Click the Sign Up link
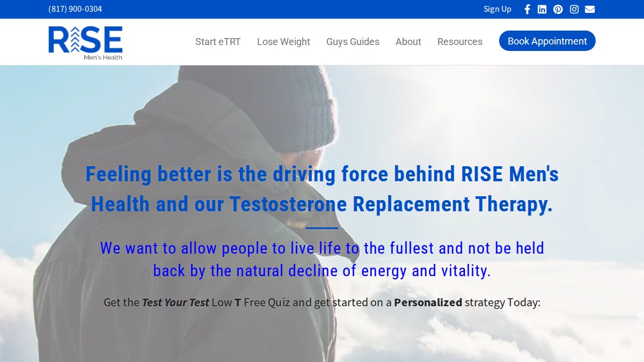Viewport: 644px width, 362px height. point(497,9)
